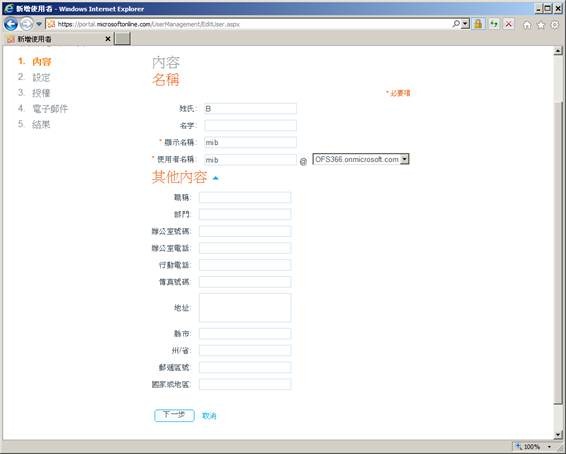Click the security lock icon in address bar
This screenshot has width=566, height=454.
(478, 24)
